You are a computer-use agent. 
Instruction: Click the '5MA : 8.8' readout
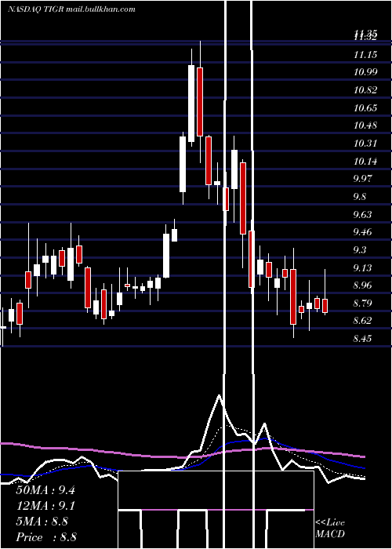click(42, 522)
